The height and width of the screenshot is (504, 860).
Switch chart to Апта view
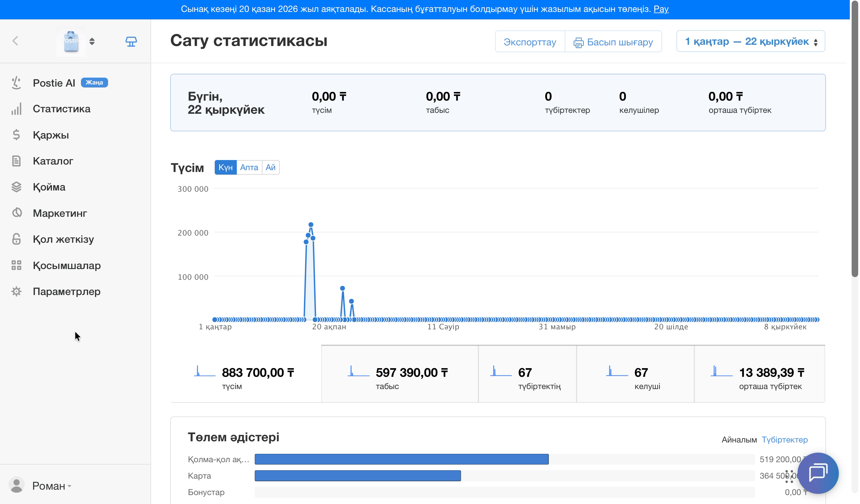(x=249, y=167)
